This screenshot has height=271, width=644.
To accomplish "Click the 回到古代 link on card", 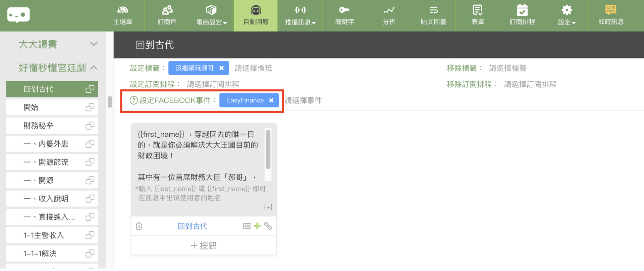I will tap(192, 226).
